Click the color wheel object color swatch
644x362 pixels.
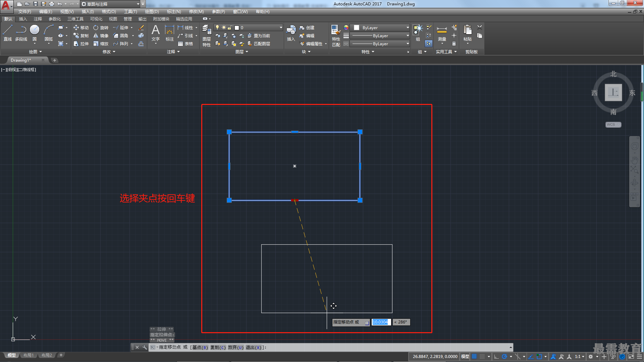click(x=346, y=27)
